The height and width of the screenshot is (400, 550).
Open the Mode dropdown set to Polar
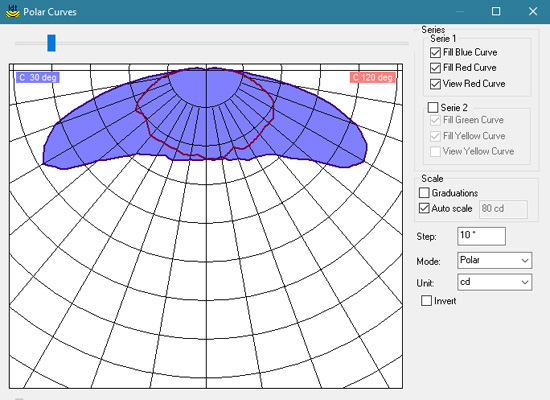(x=495, y=260)
